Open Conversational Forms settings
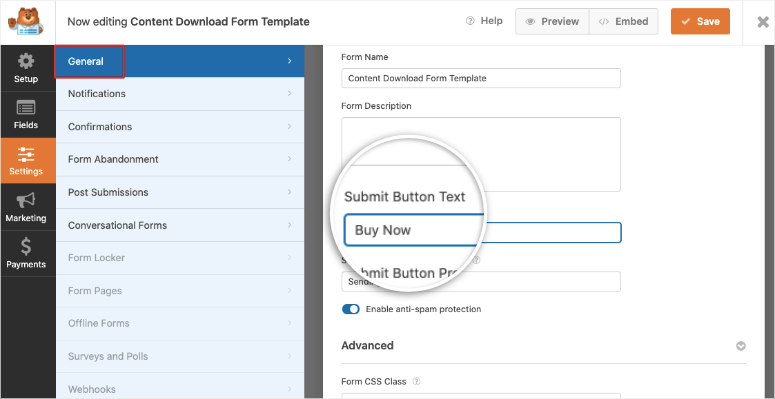775x399 pixels. [x=180, y=225]
